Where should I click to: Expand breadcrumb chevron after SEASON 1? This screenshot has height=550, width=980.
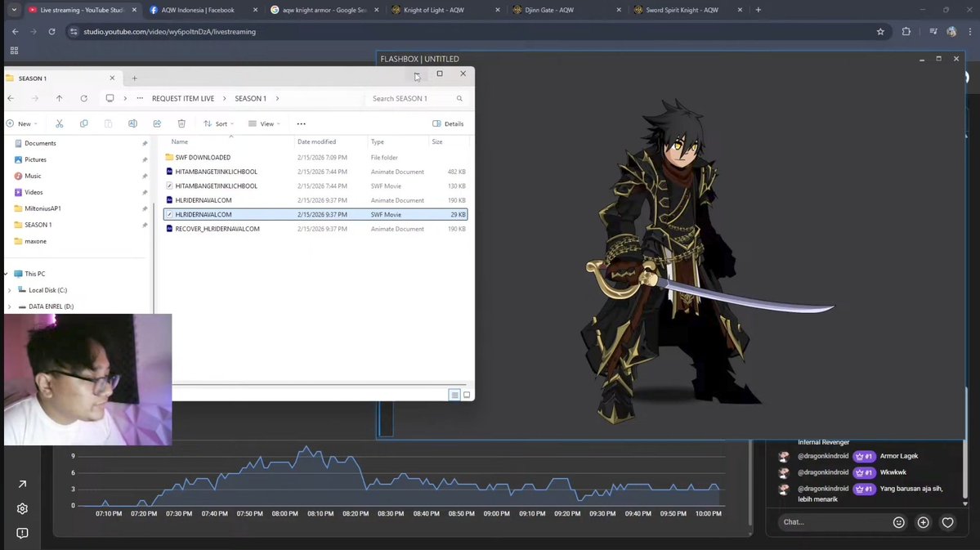(278, 99)
